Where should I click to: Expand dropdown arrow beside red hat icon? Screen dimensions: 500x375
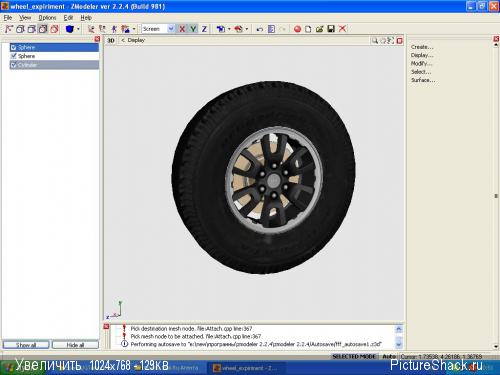click(x=247, y=29)
